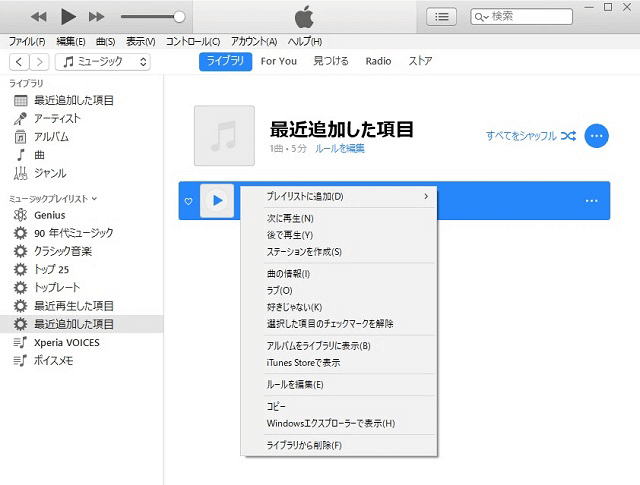Image resolution: width=640 pixels, height=485 pixels.
Task: Select アーティスト in the library sidebar
Action: tap(57, 118)
